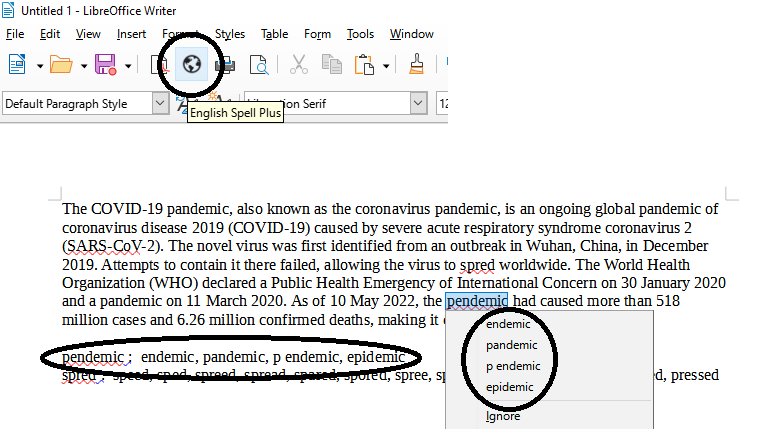
Task: Click the underlined 'SARS-CoV-2' text
Action: pos(111,246)
